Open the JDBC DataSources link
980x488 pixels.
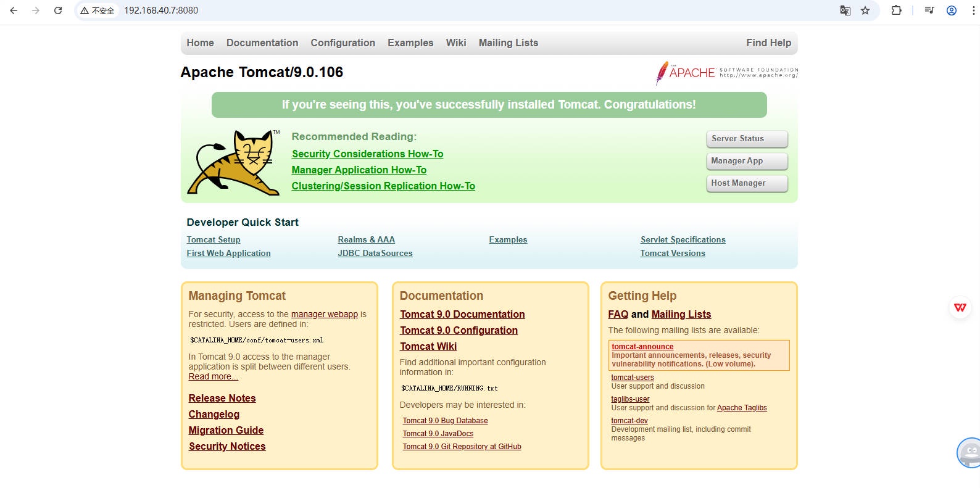375,253
